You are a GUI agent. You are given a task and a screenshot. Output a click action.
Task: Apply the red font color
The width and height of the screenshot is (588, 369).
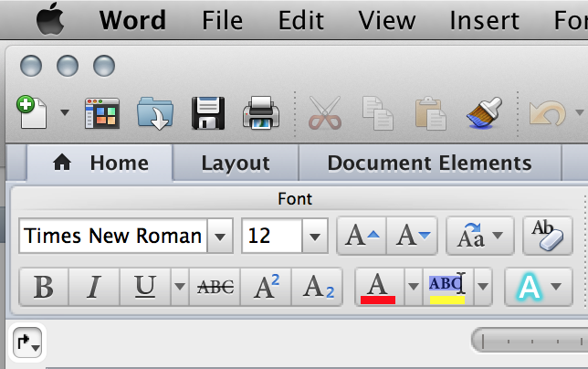(x=378, y=287)
